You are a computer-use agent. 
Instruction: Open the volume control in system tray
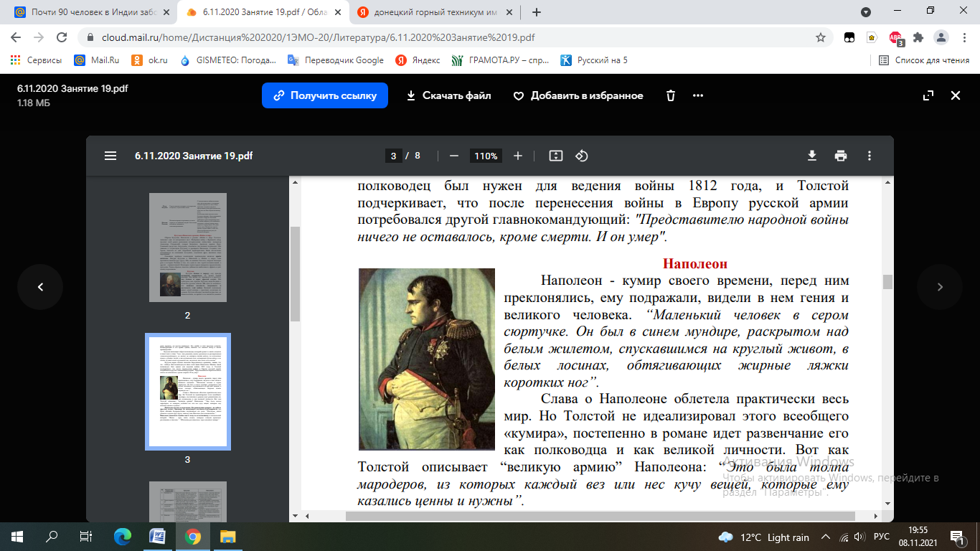[x=861, y=537]
